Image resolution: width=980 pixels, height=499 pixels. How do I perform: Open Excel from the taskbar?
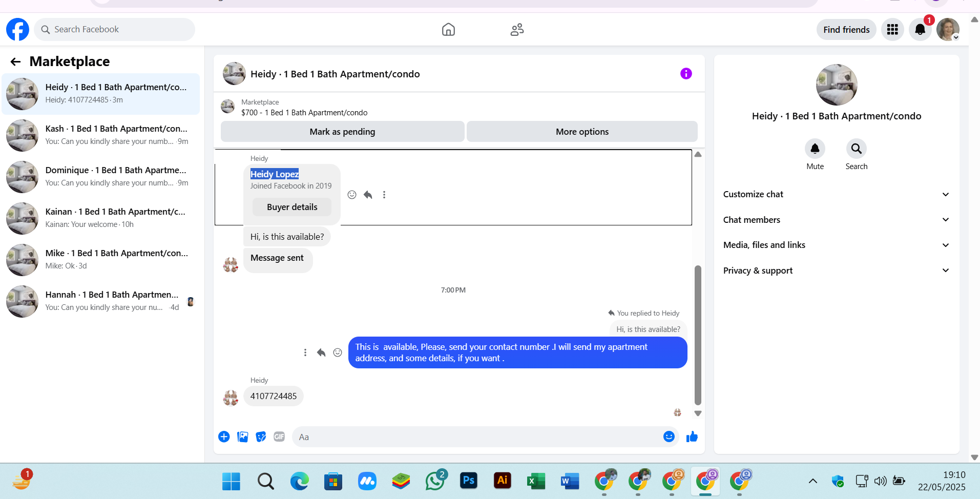536,481
